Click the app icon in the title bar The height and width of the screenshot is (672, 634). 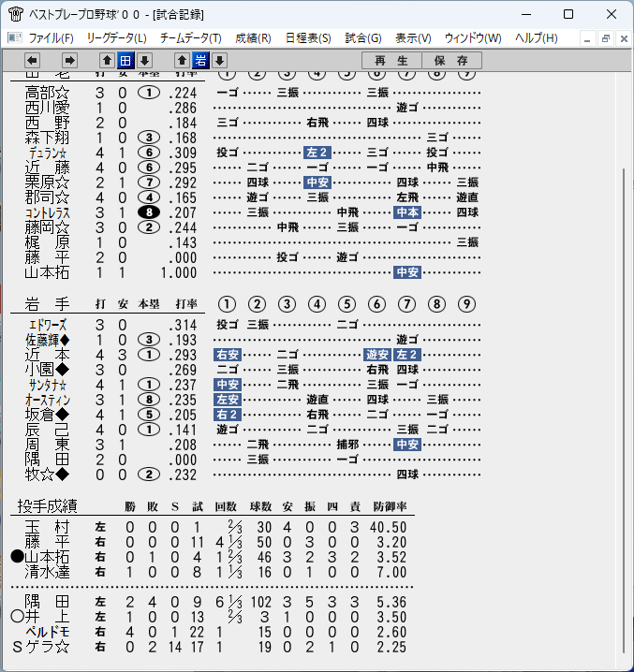15,14
